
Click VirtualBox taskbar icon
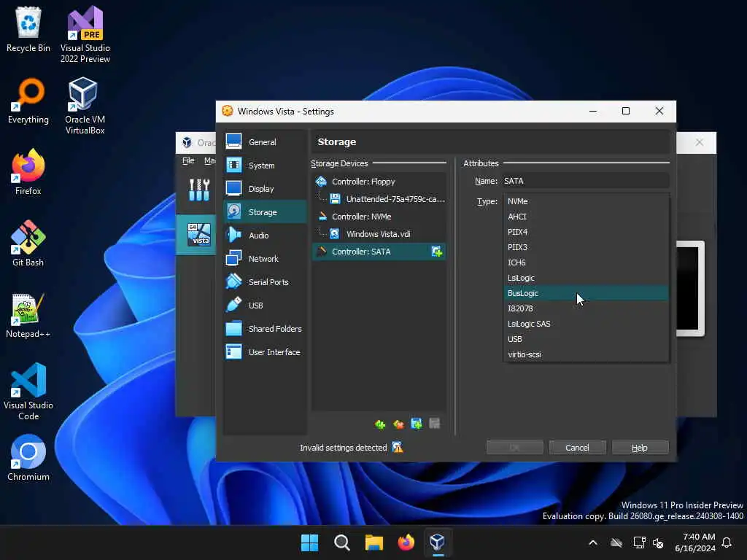[438, 542]
